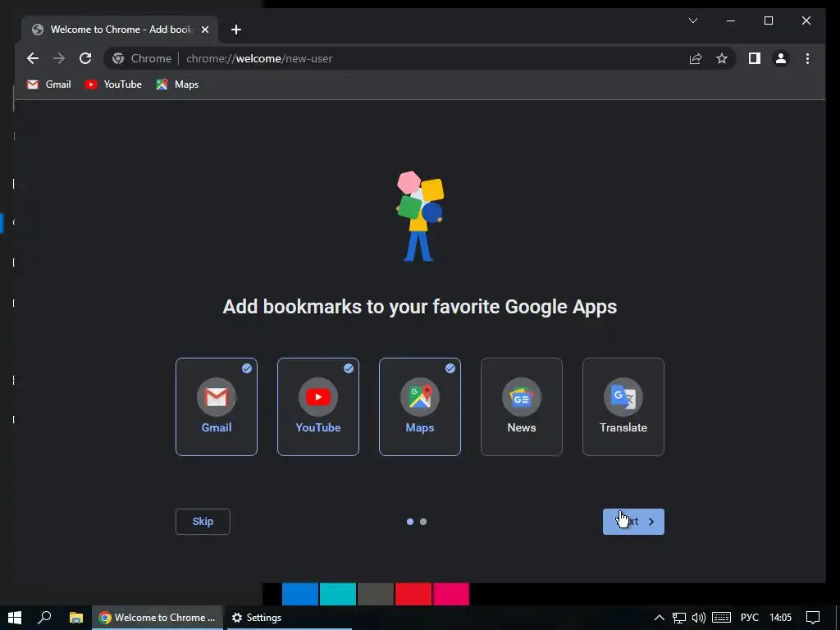Select the first page indicator dot
The height and width of the screenshot is (630, 840).
point(410,521)
